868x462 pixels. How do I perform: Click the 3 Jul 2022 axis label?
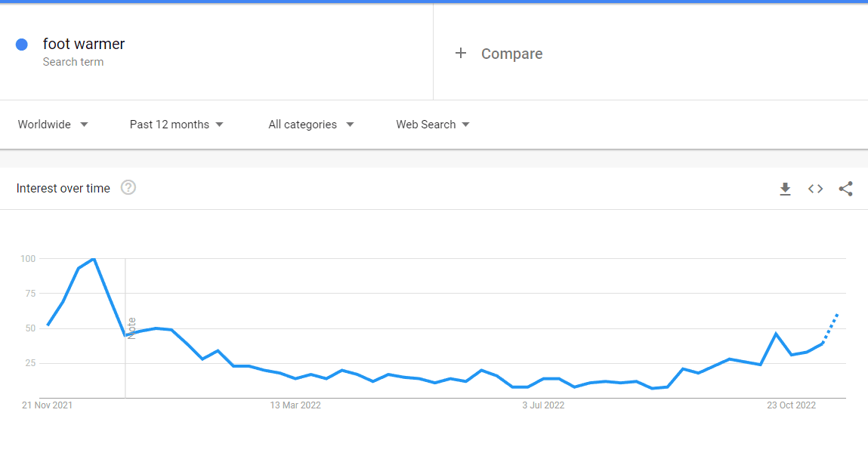click(x=543, y=405)
